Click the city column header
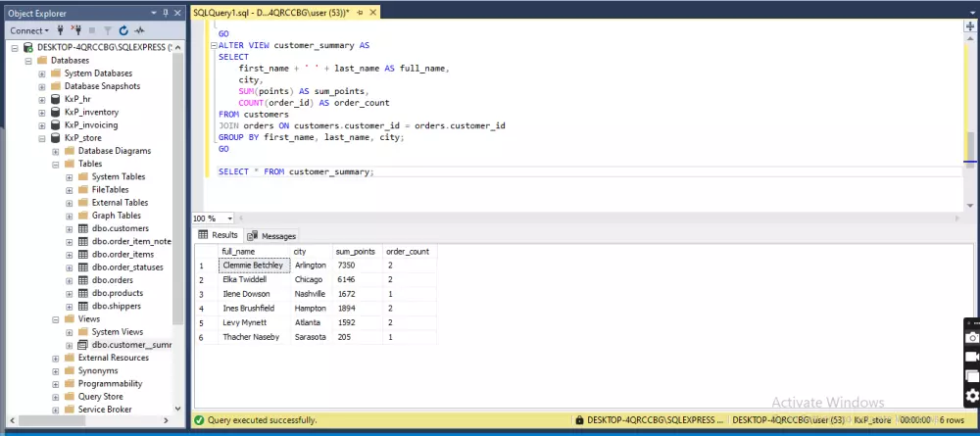 coord(312,251)
